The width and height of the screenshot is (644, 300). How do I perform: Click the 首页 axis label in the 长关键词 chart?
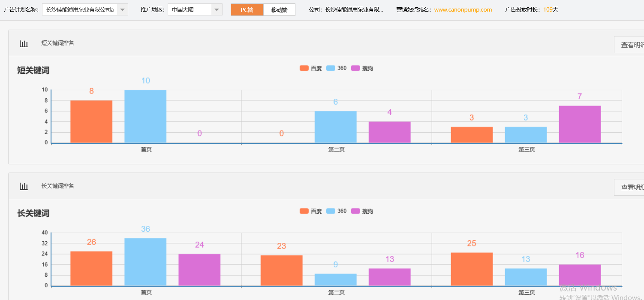[x=146, y=292]
